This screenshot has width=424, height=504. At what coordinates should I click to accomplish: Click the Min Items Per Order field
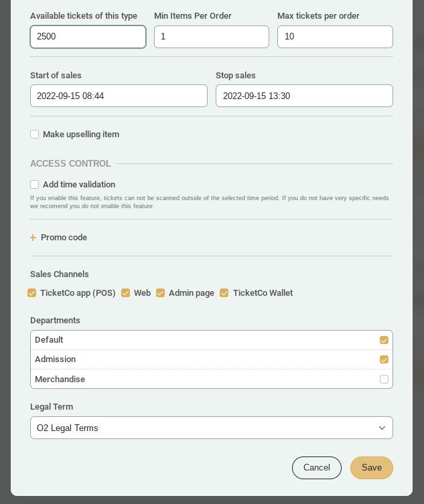[211, 37]
